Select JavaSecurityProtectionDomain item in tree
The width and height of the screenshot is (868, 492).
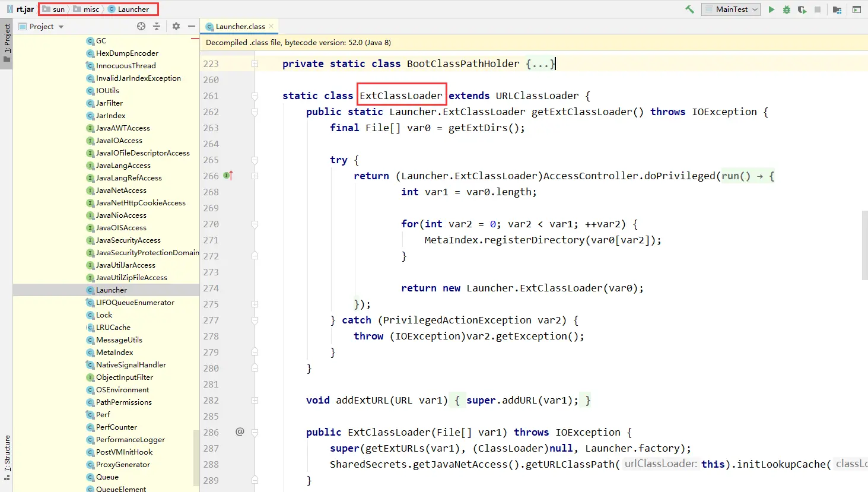pyautogui.click(x=147, y=252)
